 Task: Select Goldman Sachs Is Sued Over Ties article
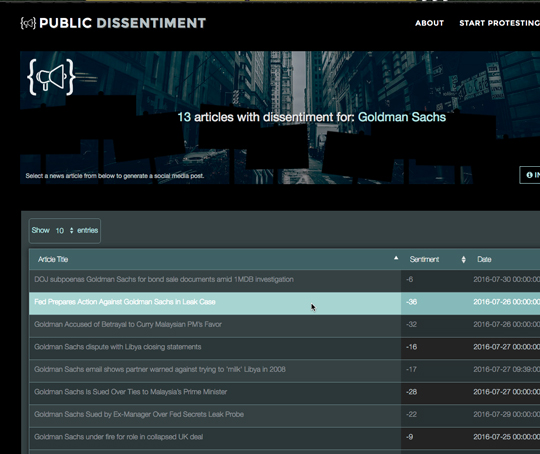pyautogui.click(x=131, y=392)
